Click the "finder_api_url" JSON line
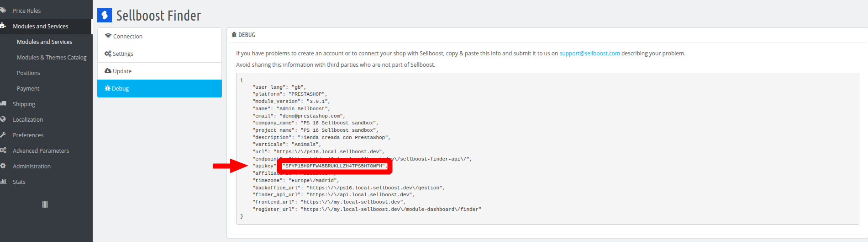 333,194
